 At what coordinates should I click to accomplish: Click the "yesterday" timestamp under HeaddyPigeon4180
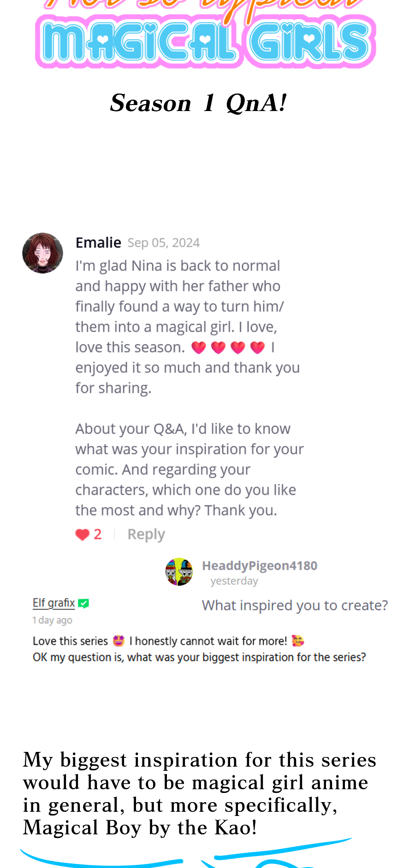(234, 581)
